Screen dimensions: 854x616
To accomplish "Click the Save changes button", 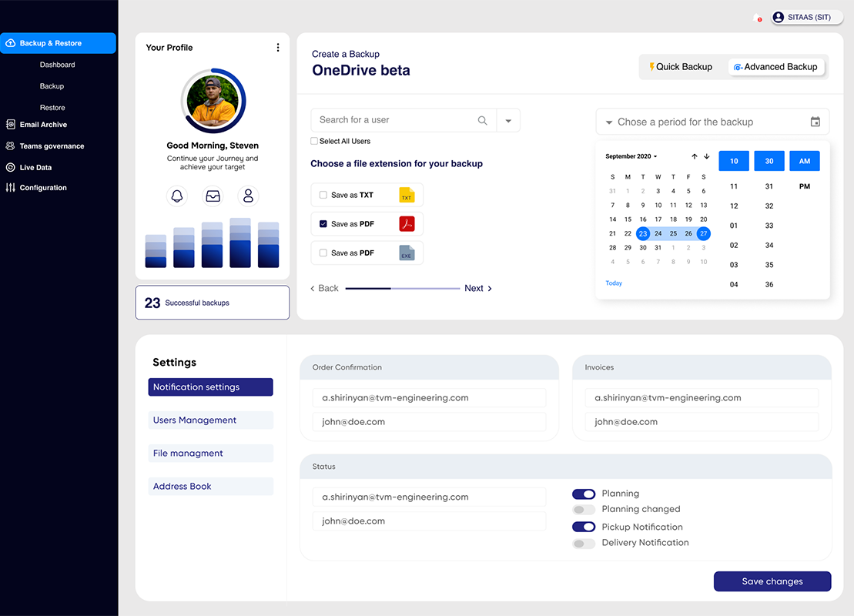I will [772, 581].
